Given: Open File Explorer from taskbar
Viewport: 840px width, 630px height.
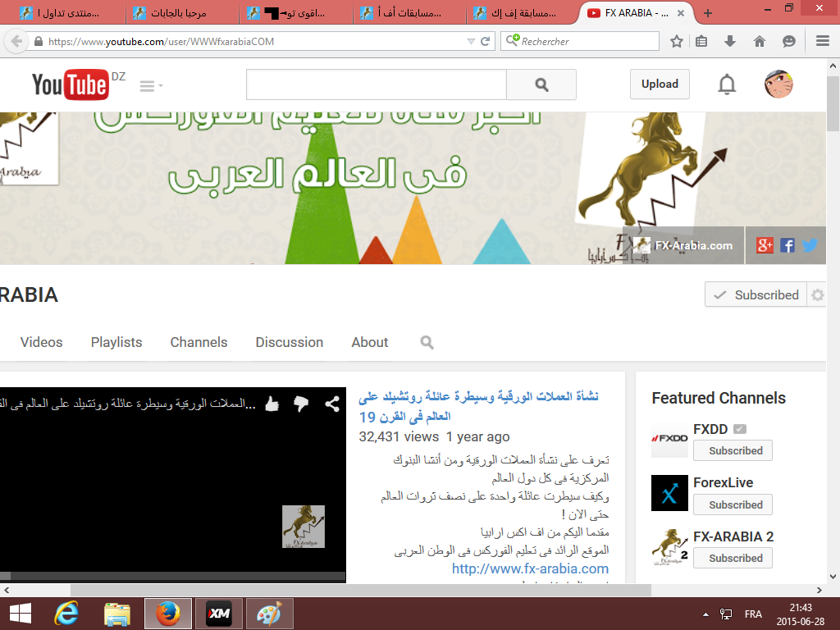Looking at the screenshot, I should (x=117, y=614).
